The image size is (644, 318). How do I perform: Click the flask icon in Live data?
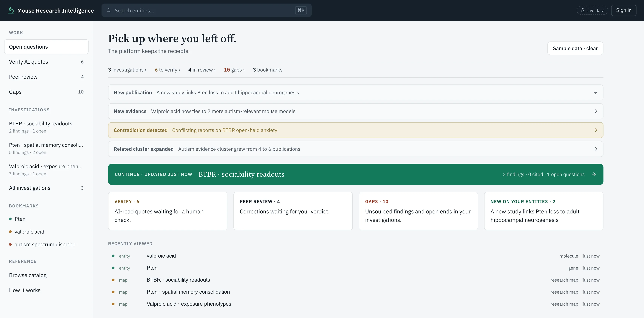pyautogui.click(x=582, y=11)
